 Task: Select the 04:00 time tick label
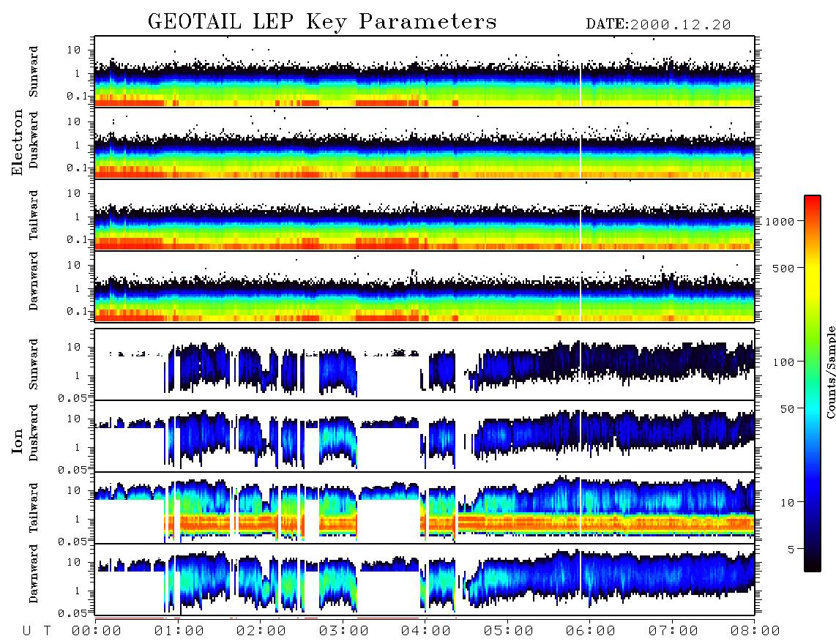pyautogui.click(x=426, y=632)
